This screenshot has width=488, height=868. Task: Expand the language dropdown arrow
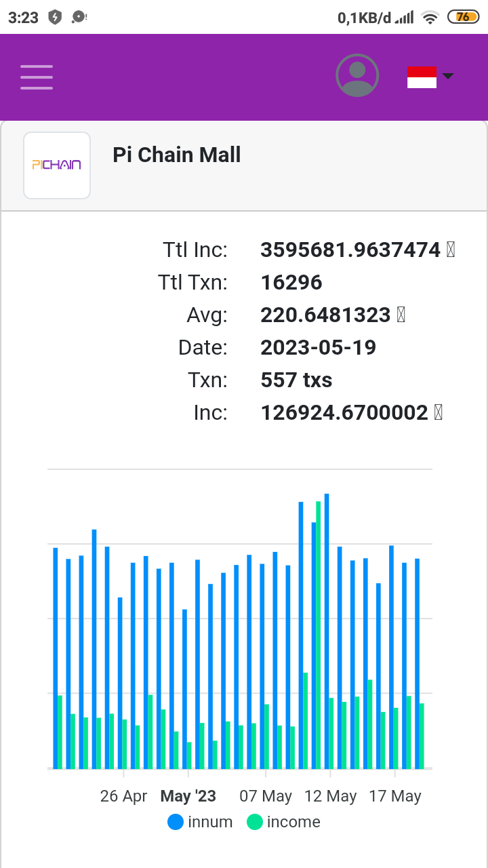tap(448, 76)
